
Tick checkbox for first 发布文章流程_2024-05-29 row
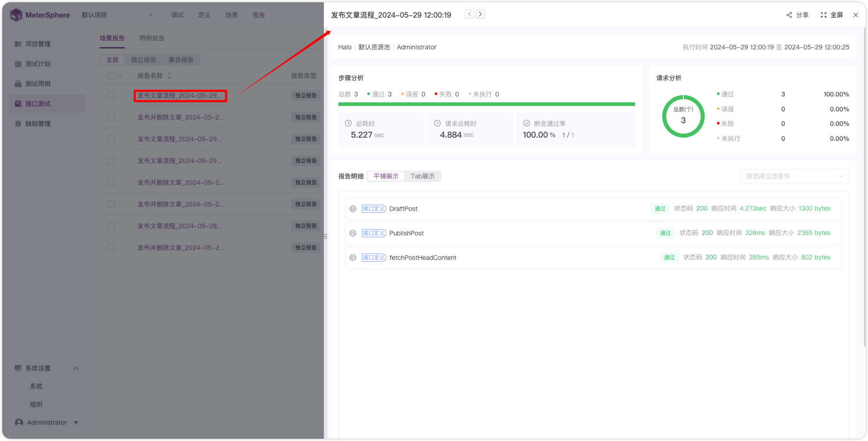[111, 96]
